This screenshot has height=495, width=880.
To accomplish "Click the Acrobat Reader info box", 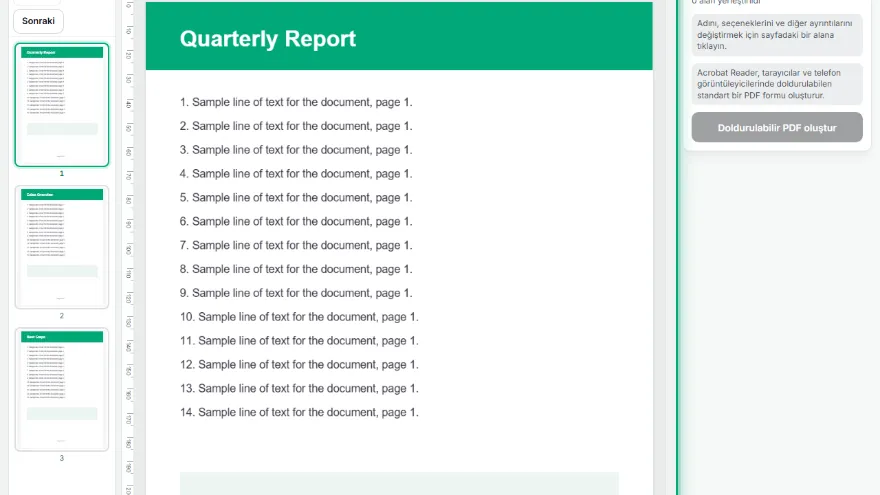I will (777, 84).
